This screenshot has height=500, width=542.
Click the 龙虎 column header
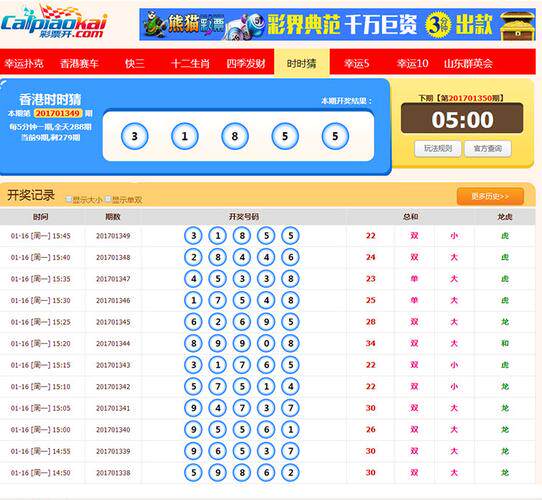[x=505, y=217]
